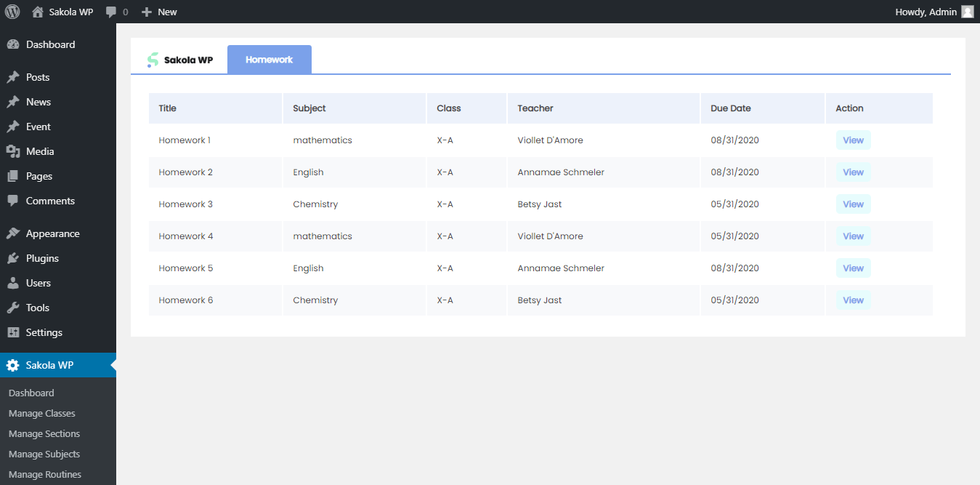Open Manage Subjects submenu link
The height and width of the screenshot is (485, 980).
[x=44, y=454]
